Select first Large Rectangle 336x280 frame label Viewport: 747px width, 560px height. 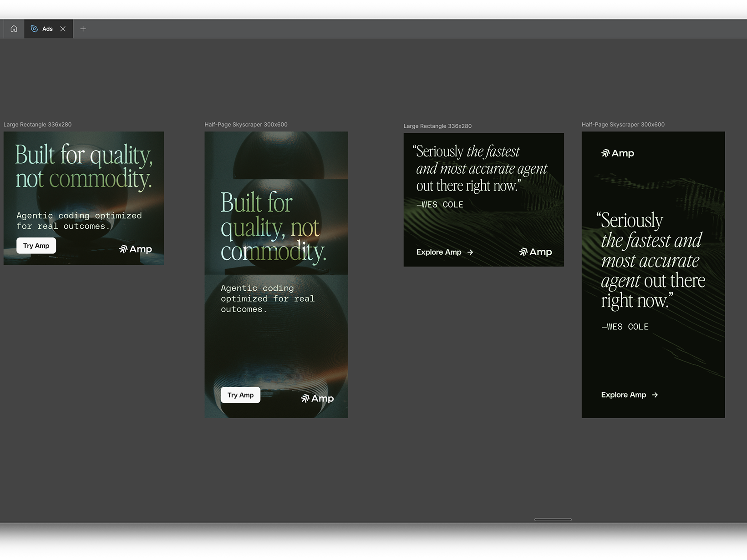coord(37,124)
